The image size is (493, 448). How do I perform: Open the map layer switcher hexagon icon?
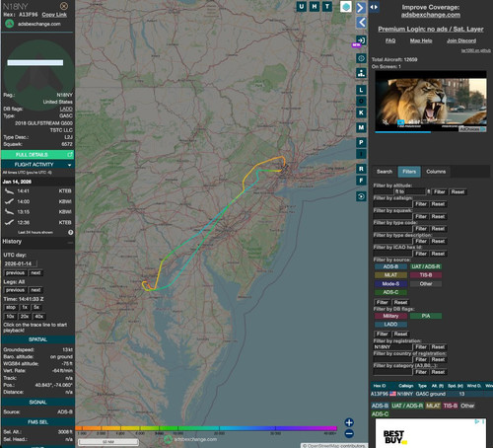pyautogui.click(x=346, y=7)
